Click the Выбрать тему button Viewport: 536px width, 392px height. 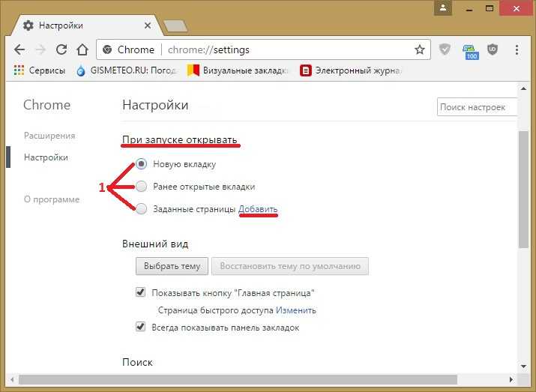click(x=172, y=266)
